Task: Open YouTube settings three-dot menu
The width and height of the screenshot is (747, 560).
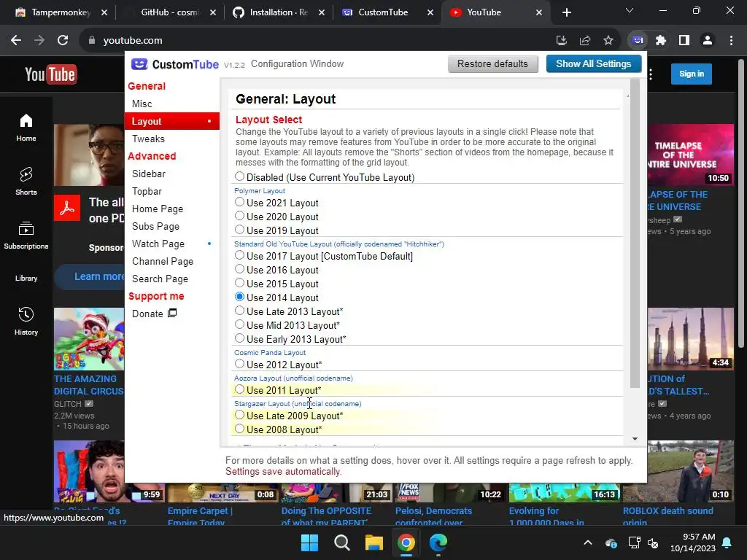Action: point(651,74)
